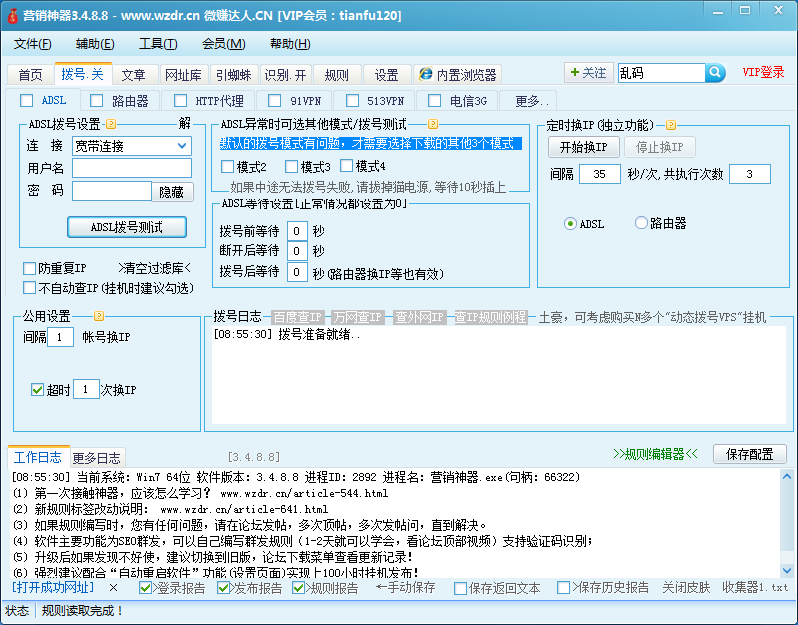Click help icon beside ADSL异常 mode heading
The height and width of the screenshot is (625, 798).
433,124
